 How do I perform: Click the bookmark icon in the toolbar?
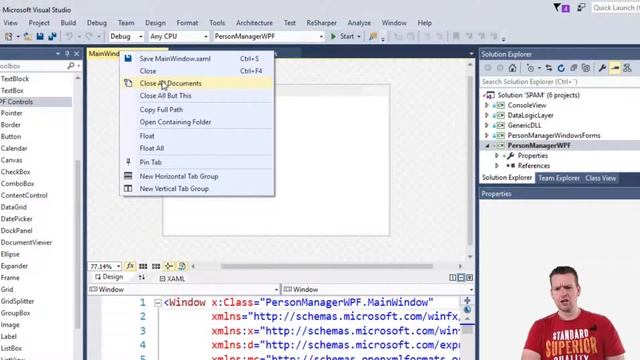click(456, 36)
